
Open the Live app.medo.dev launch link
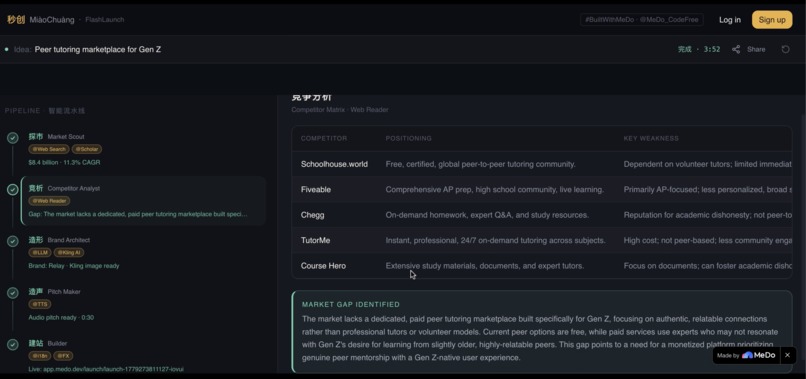[x=106, y=369]
